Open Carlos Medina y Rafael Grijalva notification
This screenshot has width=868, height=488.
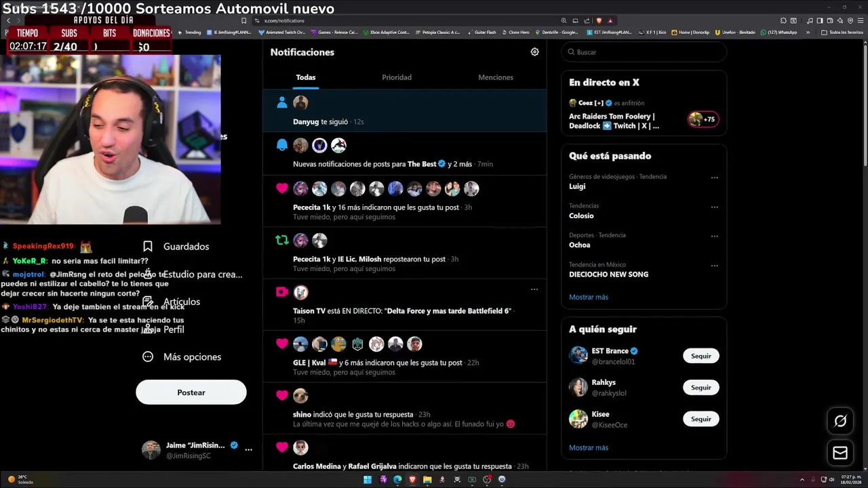pyautogui.click(x=404, y=453)
